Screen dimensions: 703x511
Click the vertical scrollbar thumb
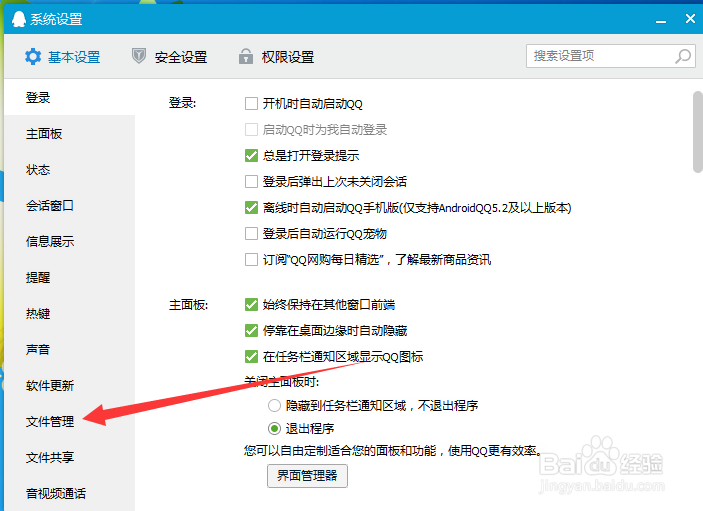698,132
